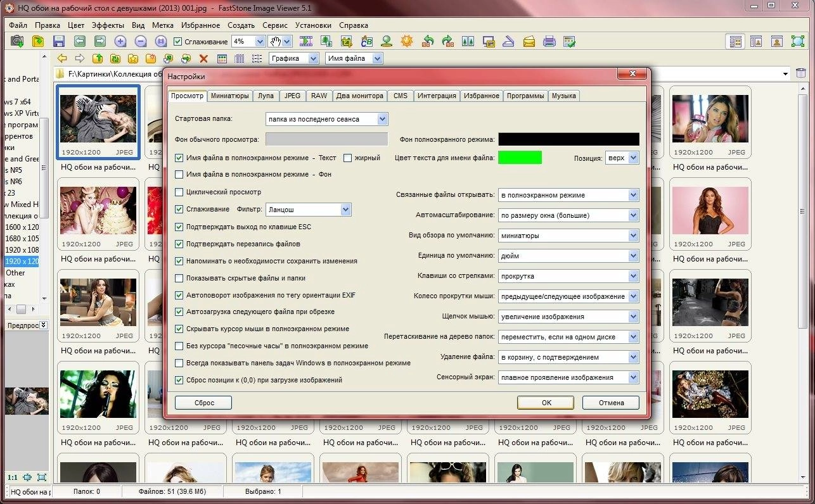Switch to the Два монитора tab
The image size is (815, 504).
[x=360, y=96]
